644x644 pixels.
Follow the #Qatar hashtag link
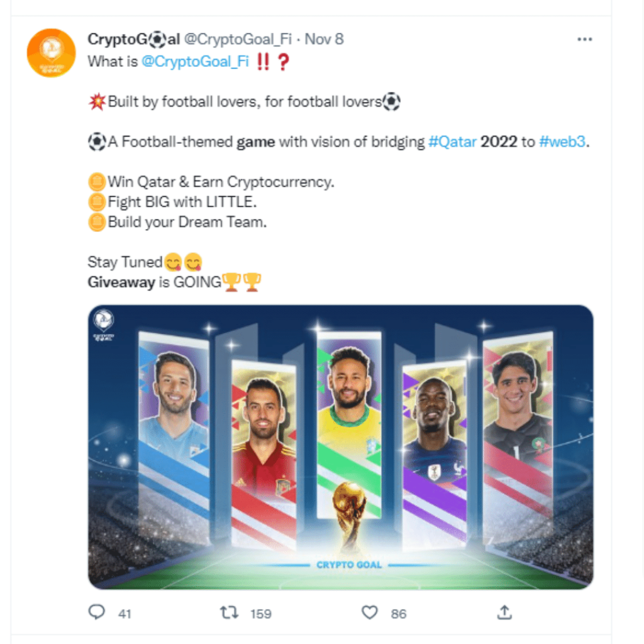pos(452,142)
